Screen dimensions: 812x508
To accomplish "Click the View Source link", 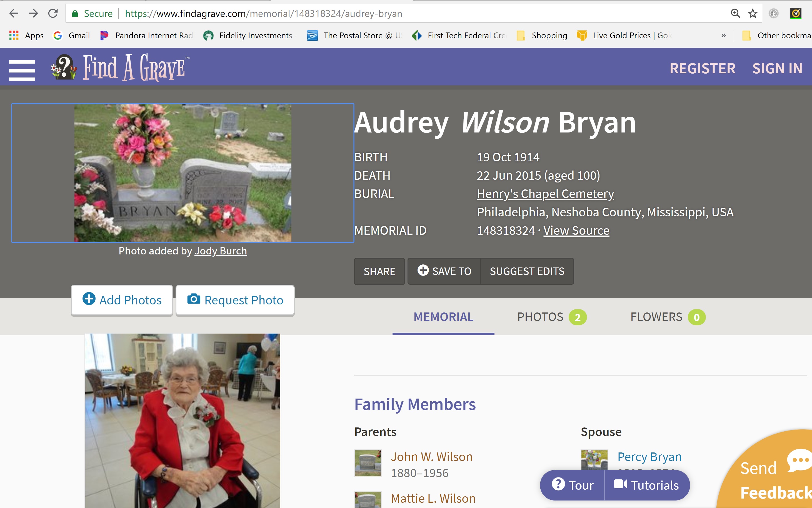I will click(576, 231).
